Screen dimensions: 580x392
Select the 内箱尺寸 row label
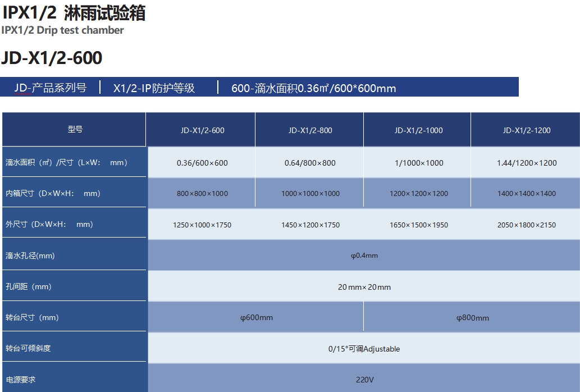(53, 193)
